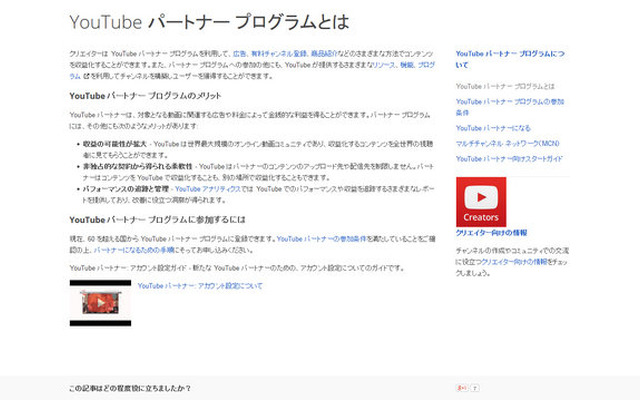Open the クリエイター向けの情報 heading link

[x=491, y=233]
